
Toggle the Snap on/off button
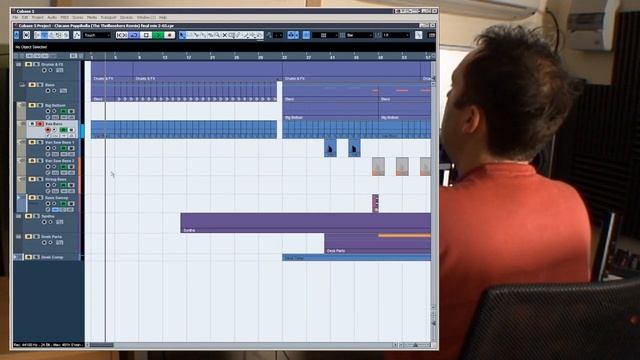click(x=306, y=35)
